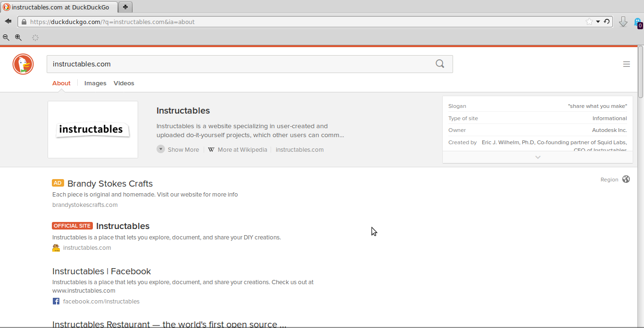
Task: Click the OFFICIAL SITE badge
Action: click(72, 226)
